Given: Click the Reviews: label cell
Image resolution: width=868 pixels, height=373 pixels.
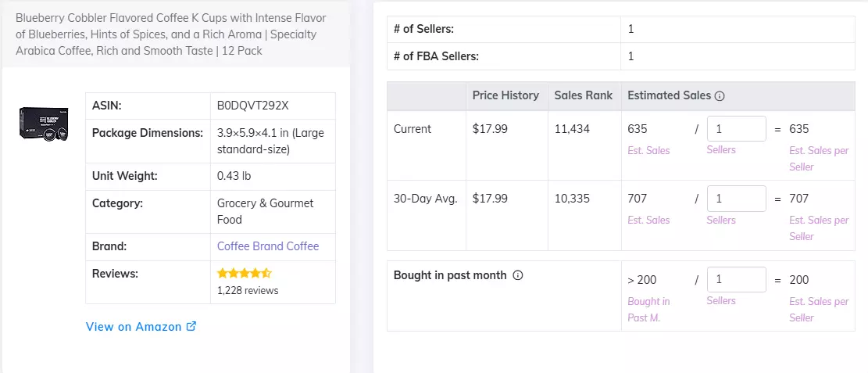Looking at the screenshot, I should pyautogui.click(x=148, y=282).
